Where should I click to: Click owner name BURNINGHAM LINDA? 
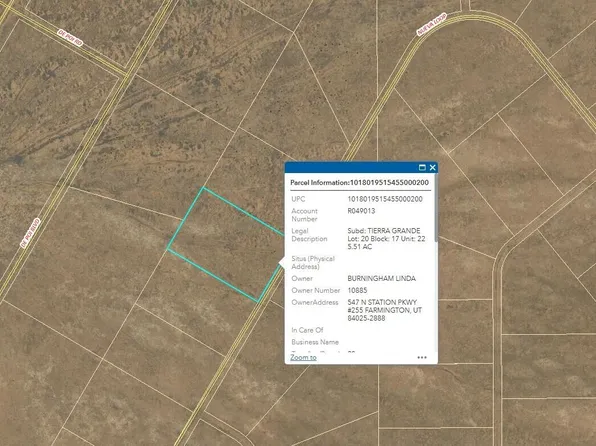coord(382,278)
